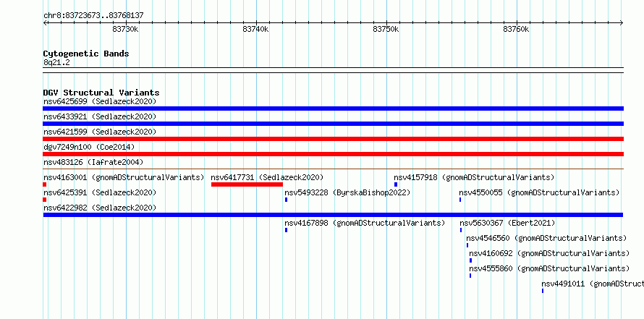Click the Cytogenetic Bands track title
This screenshot has width=644, height=319.
click(86, 54)
